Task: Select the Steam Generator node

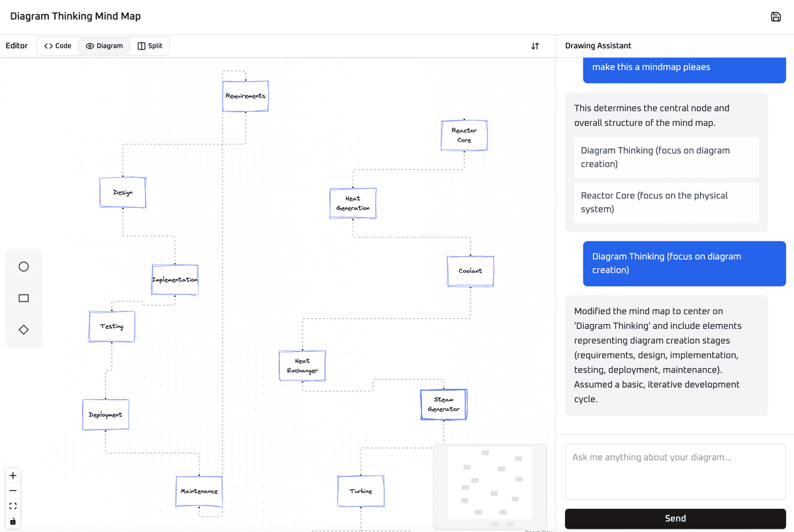Action: pyautogui.click(x=444, y=404)
